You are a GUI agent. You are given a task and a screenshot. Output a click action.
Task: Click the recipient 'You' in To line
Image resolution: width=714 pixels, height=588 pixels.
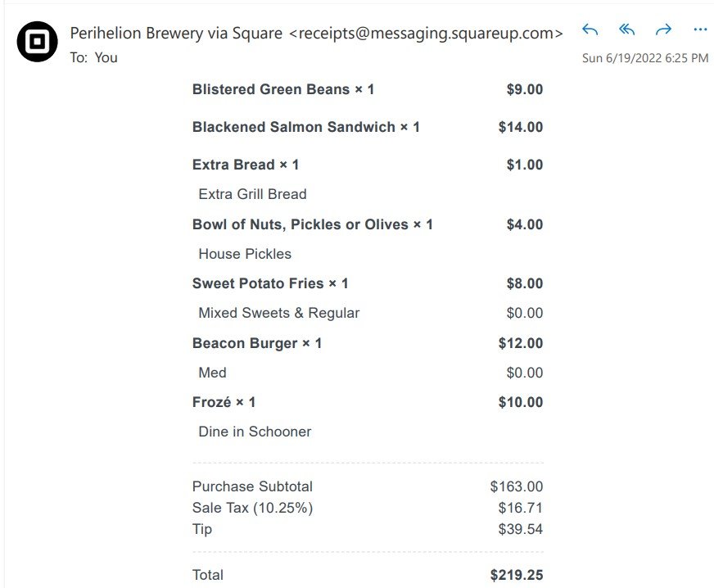(x=106, y=57)
